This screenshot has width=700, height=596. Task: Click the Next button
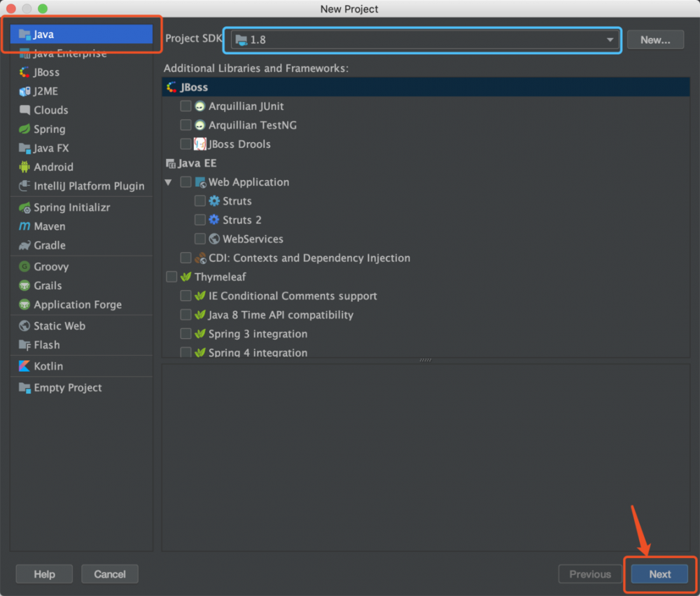pos(659,574)
